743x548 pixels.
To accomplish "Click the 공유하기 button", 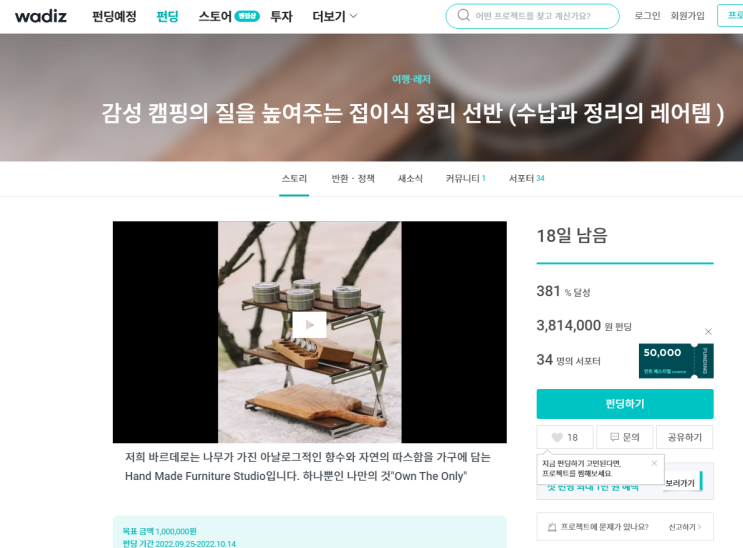I will point(685,437).
